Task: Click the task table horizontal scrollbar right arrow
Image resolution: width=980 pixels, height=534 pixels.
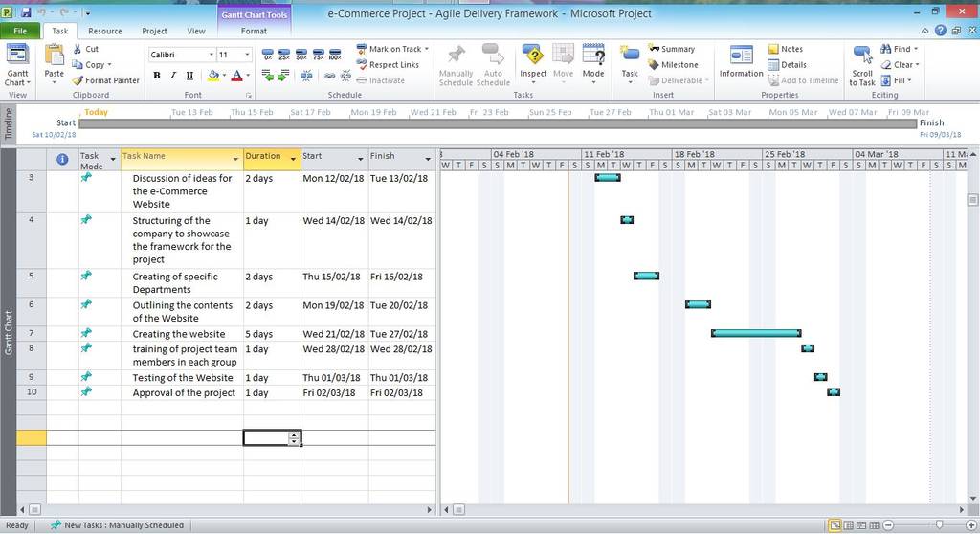Action: point(430,510)
